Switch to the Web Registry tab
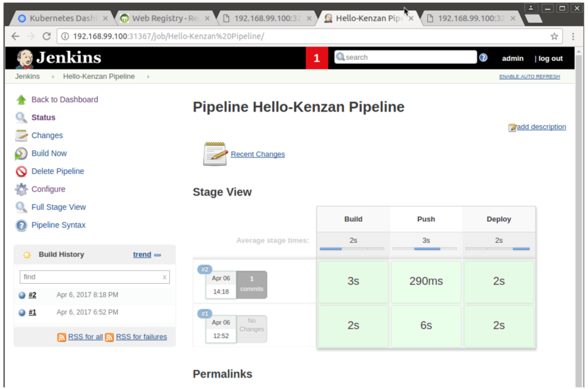This screenshot has width=588, height=389. [164, 18]
